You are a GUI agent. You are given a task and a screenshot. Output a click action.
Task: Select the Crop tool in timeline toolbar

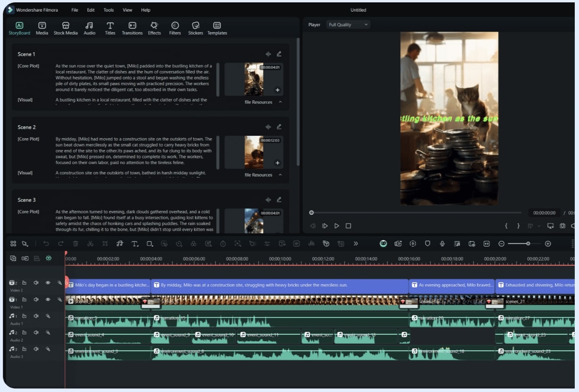(x=105, y=244)
